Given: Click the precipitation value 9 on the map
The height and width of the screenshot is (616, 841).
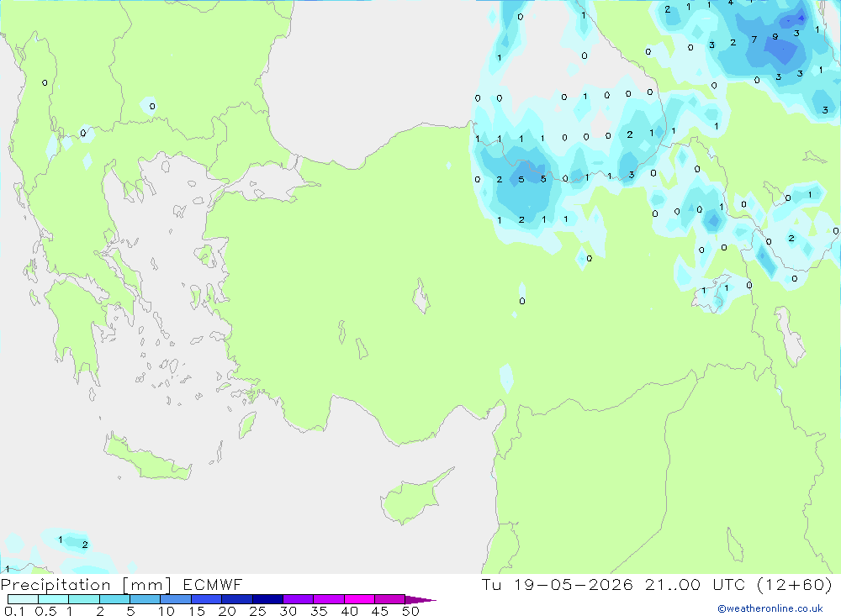Looking at the screenshot, I should (775, 37).
